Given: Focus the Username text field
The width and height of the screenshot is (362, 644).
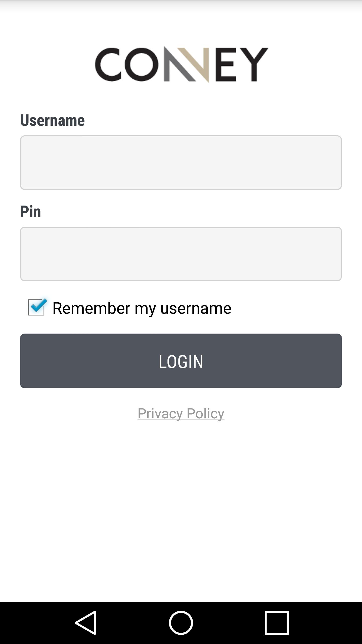Looking at the screenshot, I should 181,163.
